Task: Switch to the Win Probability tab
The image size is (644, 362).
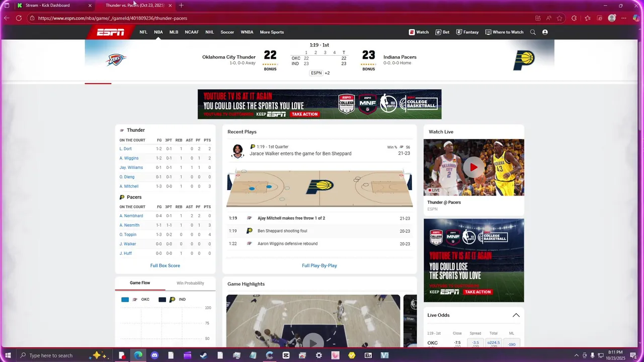Action: [x=190, y=283]
